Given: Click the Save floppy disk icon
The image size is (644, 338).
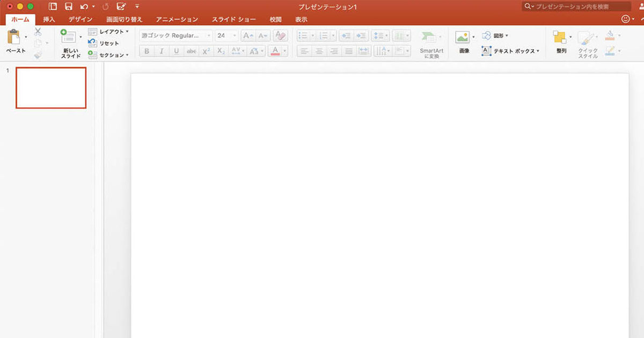Looking at the screenshot, I should point(68,6).
